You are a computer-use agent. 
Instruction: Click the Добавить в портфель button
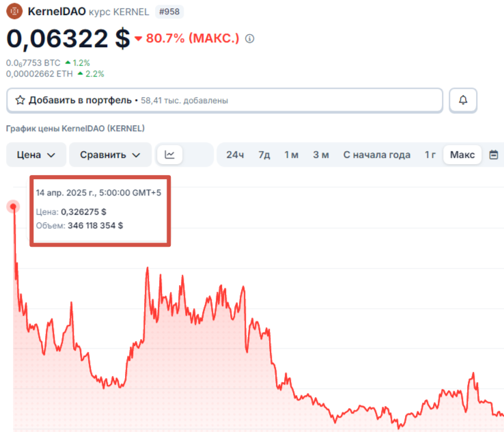225,100
